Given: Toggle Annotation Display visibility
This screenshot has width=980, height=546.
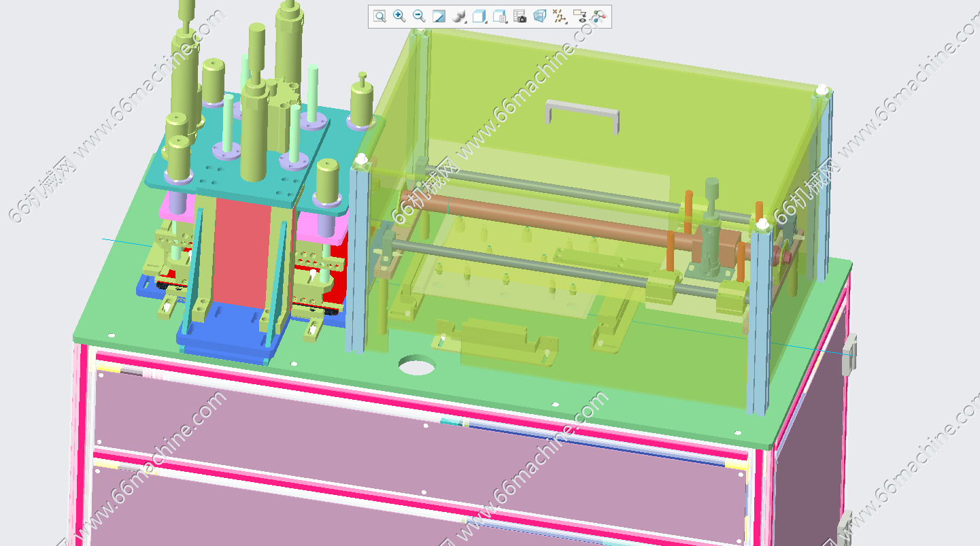Looking at the screenshot, I should click(x=579, y=16).
